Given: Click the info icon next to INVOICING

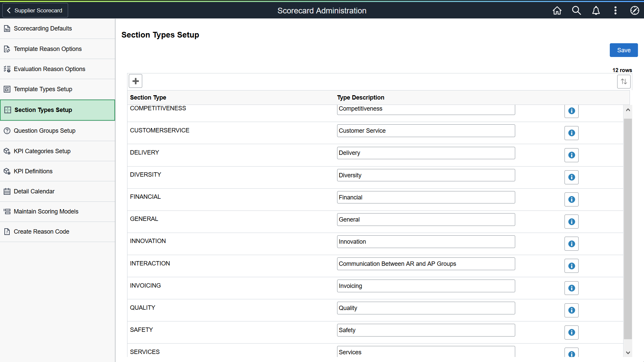Looking at the screenshot, I should tap(572, 288).
